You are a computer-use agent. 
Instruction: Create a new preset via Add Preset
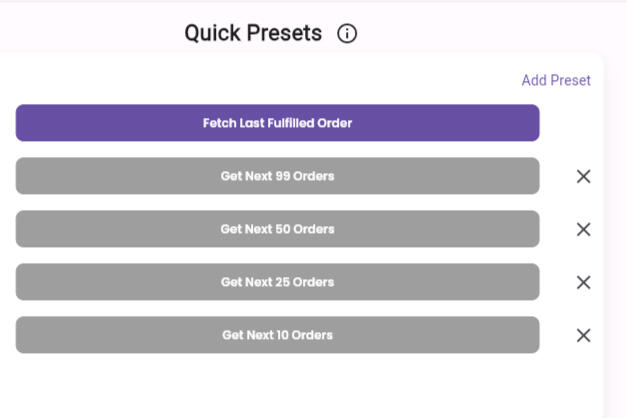pyautogui.click(x=556, y=80)
